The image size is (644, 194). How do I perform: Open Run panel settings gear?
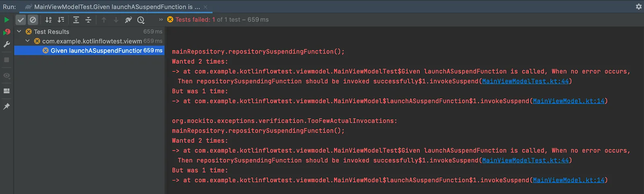(x=638, y=6)
